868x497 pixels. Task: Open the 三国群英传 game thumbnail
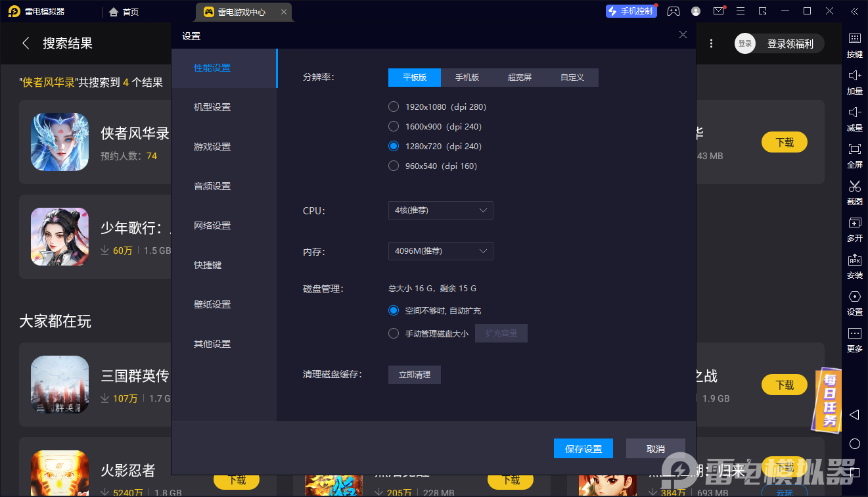[x=60, y=385]
